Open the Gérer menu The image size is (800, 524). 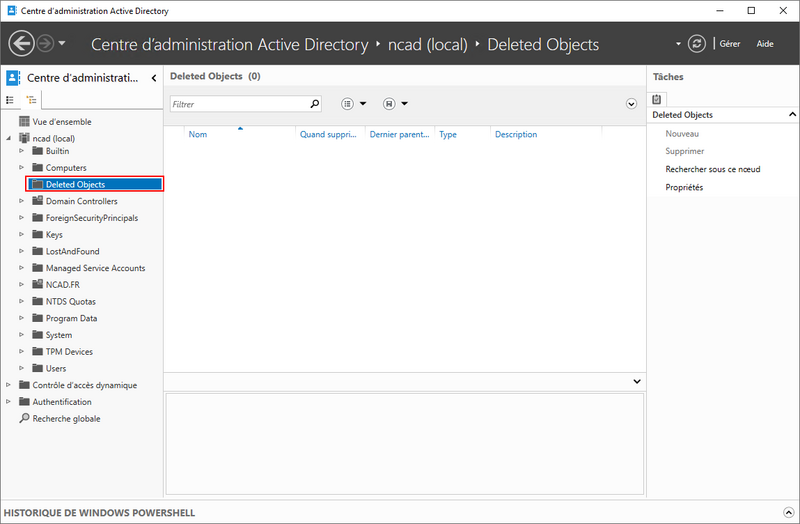730,44
